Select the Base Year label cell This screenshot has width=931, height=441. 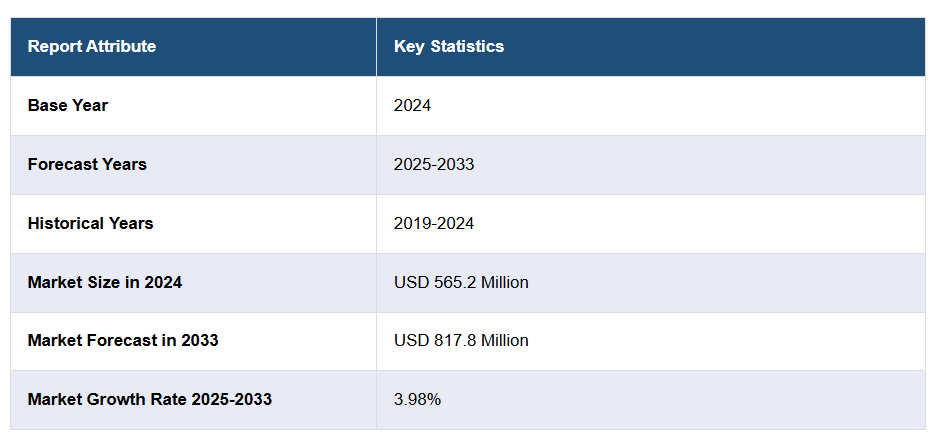(x=68, y=105)
